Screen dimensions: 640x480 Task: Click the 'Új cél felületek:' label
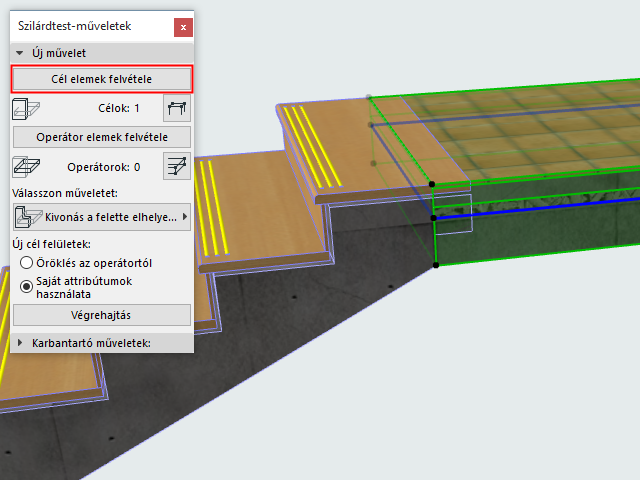point(51,244)
